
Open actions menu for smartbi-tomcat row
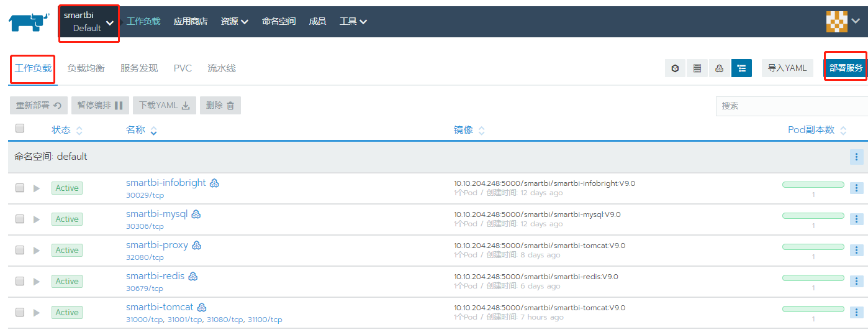(856, 312)
